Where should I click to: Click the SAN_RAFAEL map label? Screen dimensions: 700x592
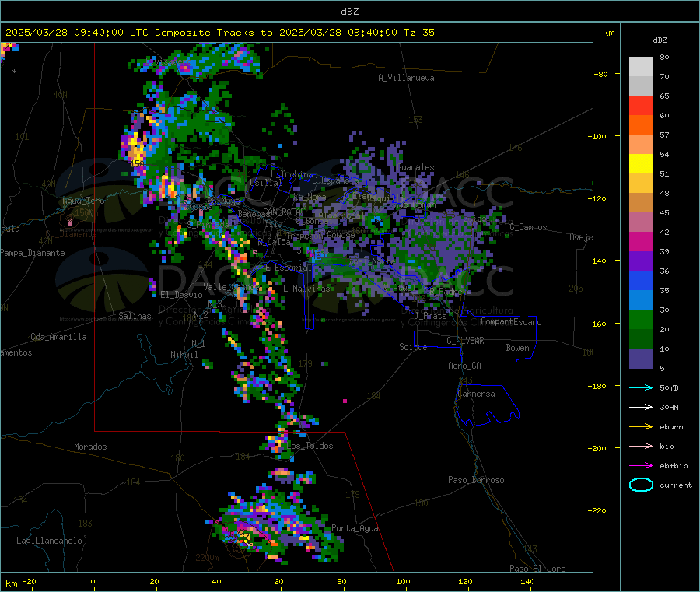[285, 212]
